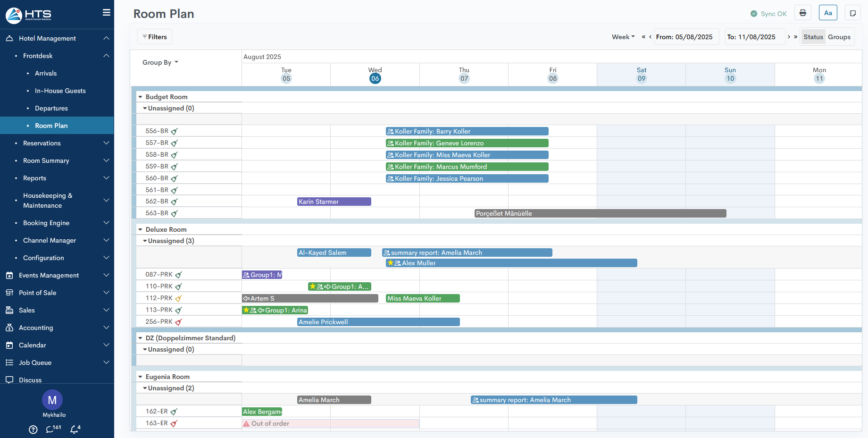This screenshot has height=438, width=868.
Task: Open In-House Guests menu item
Action: coord(60,91)
